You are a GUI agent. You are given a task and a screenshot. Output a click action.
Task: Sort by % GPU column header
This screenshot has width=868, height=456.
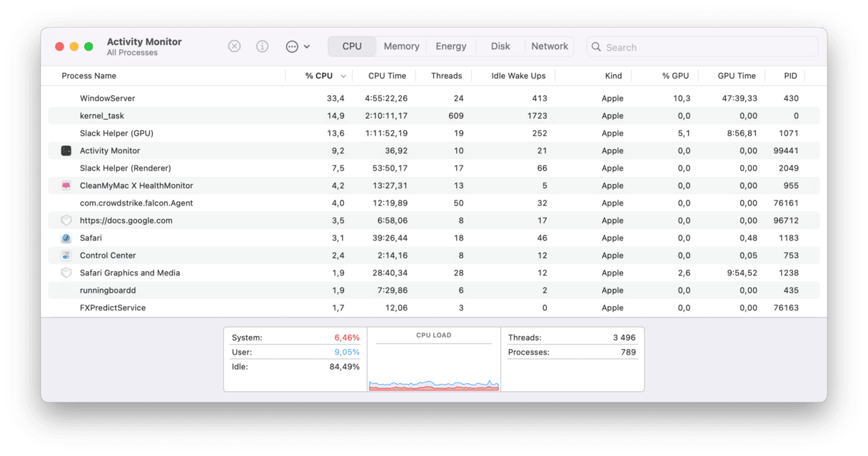click(675, 76)
